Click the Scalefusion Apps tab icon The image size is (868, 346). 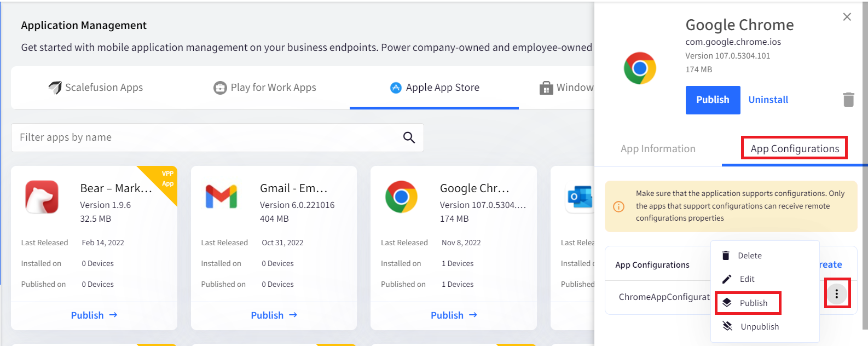(x=55, y=88)
